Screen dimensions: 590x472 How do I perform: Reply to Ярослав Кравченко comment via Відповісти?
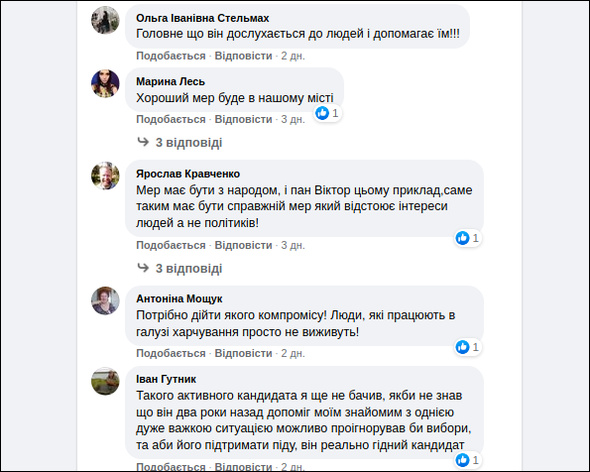pyautogui.click(x=243, y=245)
